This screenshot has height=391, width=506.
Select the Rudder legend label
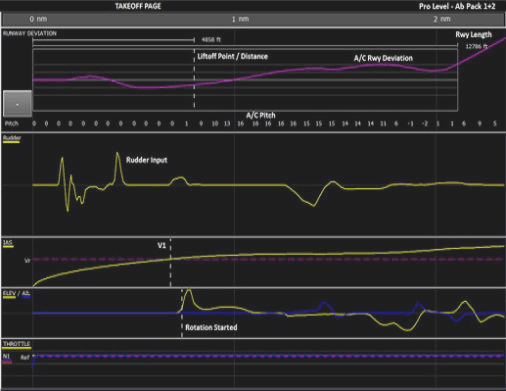(12, 138)
